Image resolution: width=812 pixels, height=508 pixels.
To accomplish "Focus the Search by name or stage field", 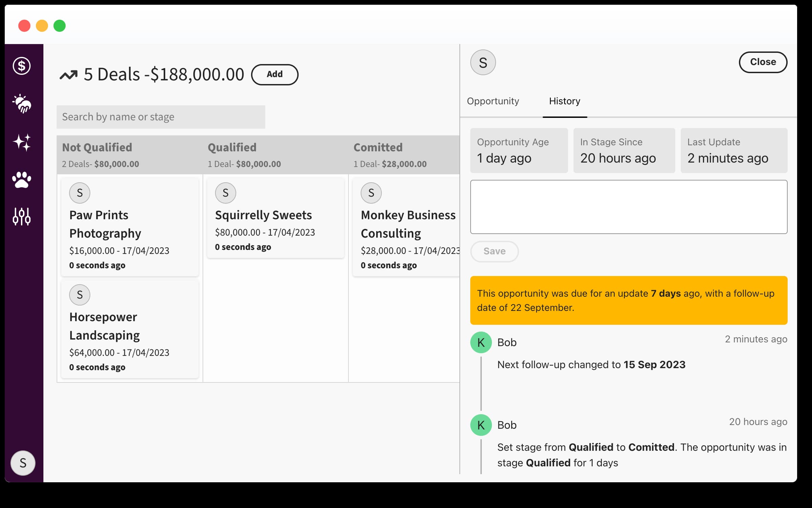I will pyautogui.click(x=161, y=117).
